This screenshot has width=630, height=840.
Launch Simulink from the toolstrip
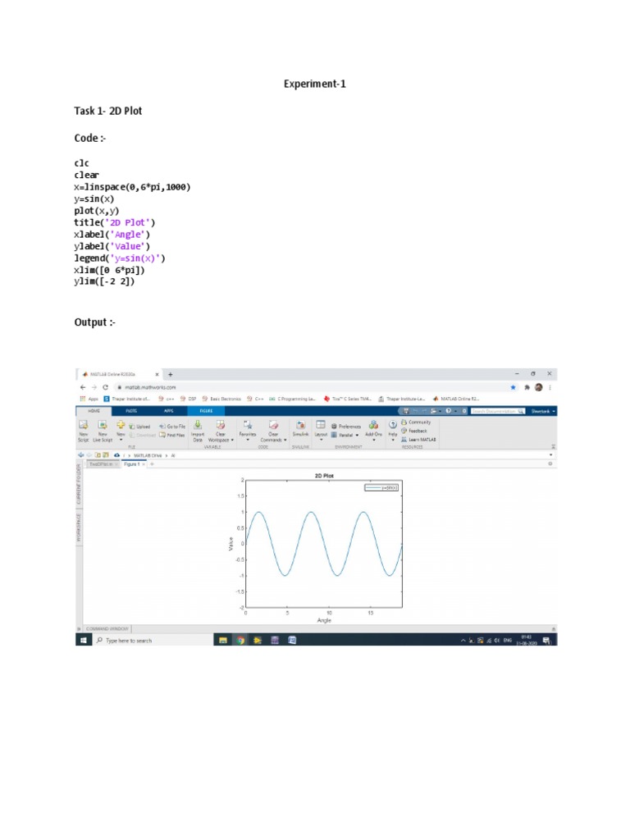pyautogui.click(x=300, y=428)
